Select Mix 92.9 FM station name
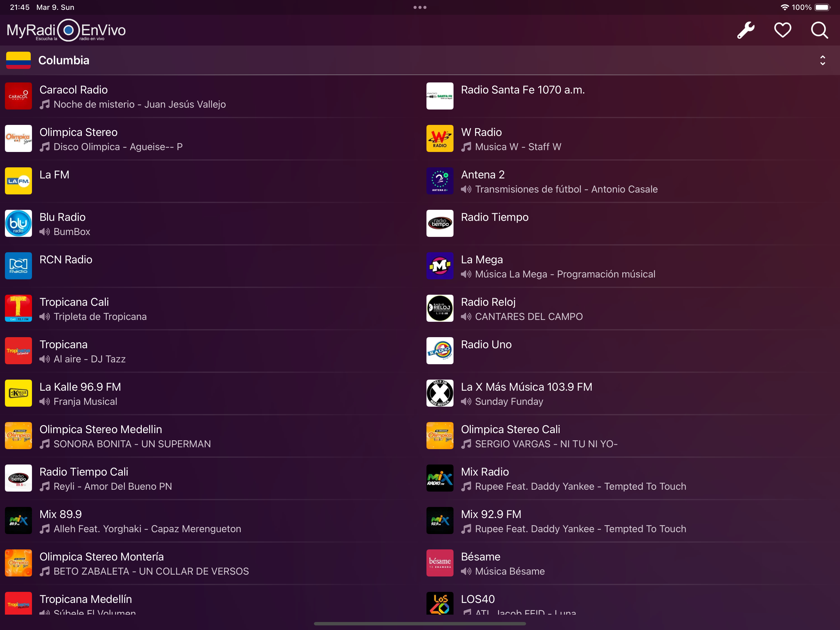This screenshot has height=630, width=840. (x=491, y=514)
